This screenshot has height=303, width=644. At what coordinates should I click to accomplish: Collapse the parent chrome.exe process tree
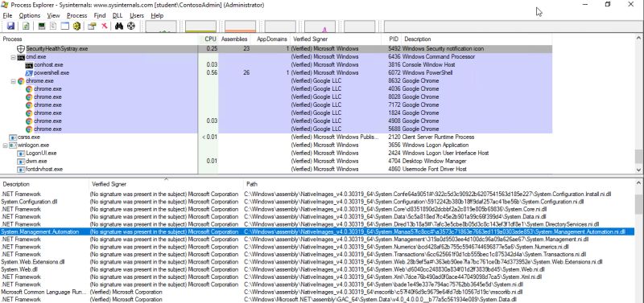(13, 81)
